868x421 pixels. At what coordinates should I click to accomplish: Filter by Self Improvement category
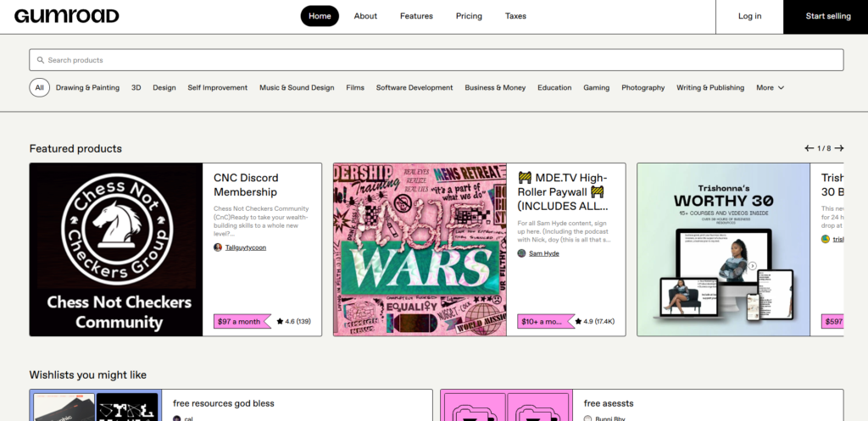pos(218,87)
